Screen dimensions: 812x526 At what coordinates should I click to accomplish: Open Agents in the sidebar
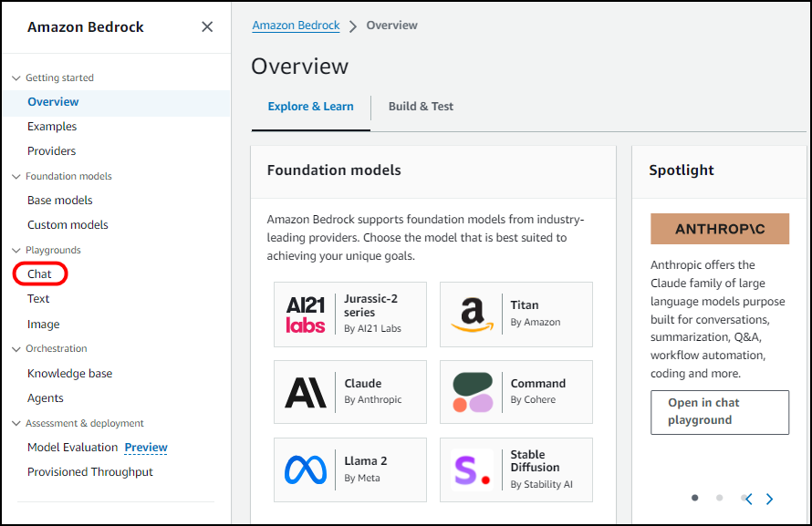(x=46, y=398)
